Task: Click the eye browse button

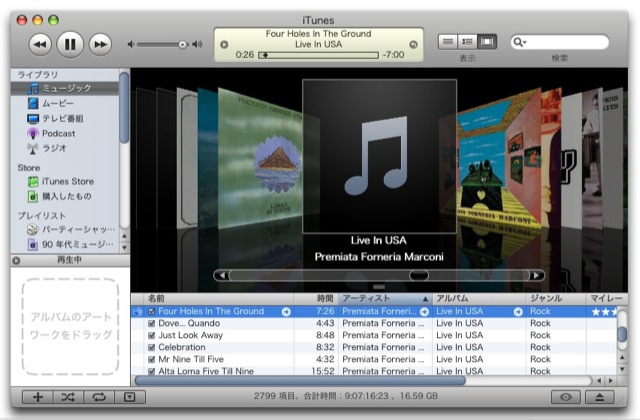Action: coord(566,397)
